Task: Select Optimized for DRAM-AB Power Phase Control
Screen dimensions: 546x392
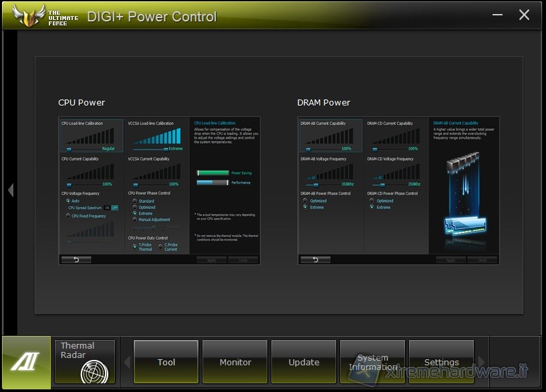Action: point(306,200)
